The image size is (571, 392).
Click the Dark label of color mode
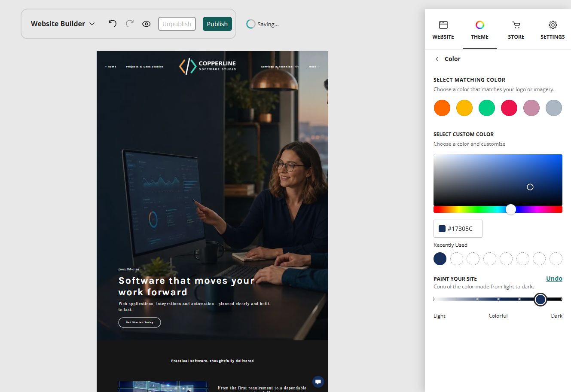click(557, 316)
